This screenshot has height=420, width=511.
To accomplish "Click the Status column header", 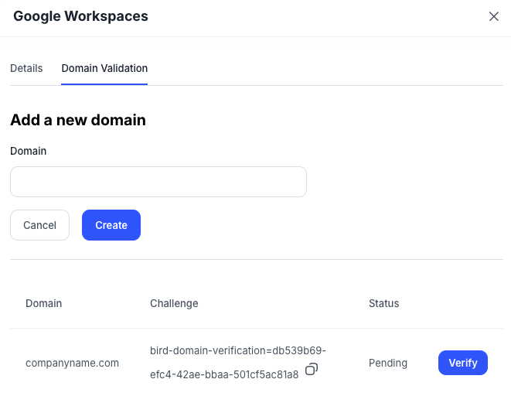I will coord(383,303).
